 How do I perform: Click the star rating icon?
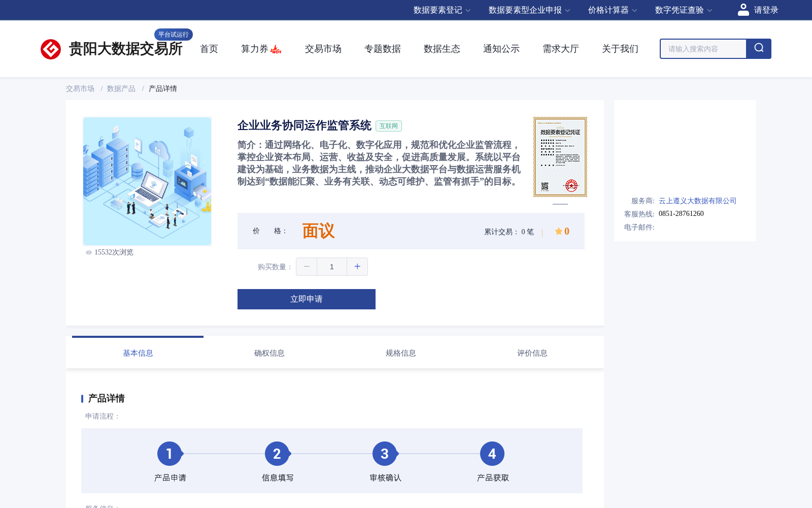[558, 231]
